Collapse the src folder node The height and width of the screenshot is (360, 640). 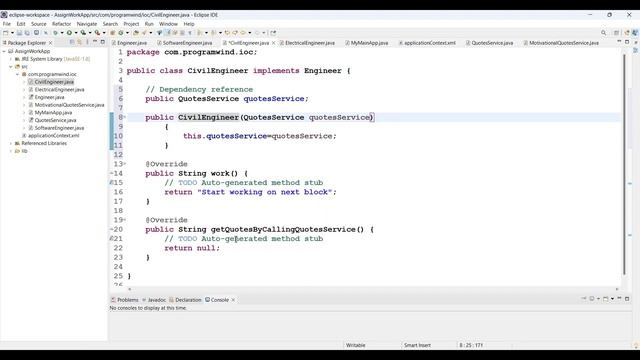pos(11,67)
